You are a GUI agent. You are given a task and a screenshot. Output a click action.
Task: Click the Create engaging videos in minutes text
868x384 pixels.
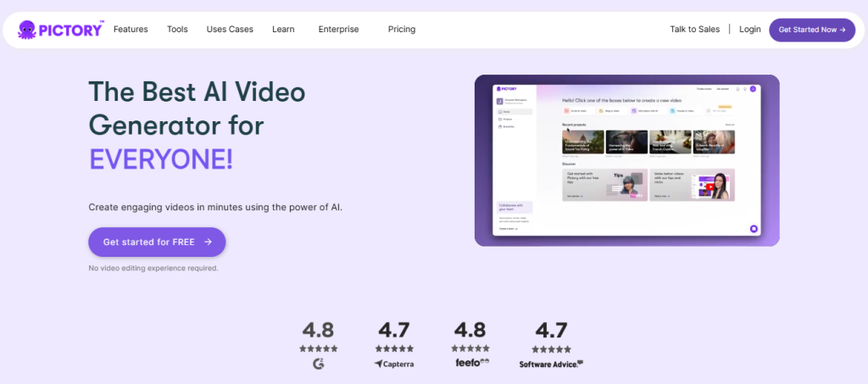pyautogui.click(x=215, y=208)
